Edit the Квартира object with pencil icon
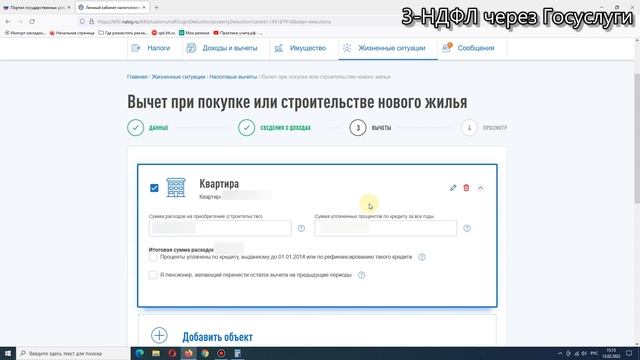 pos(453,188)
